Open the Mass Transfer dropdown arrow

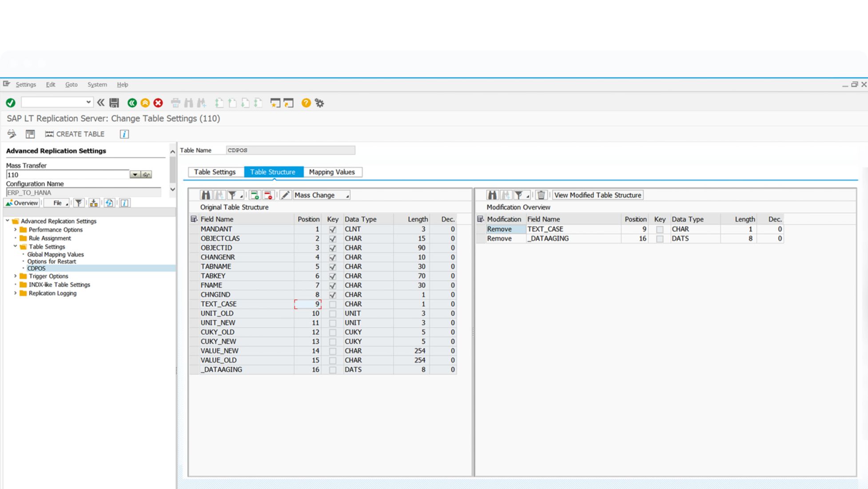(x=135, y=175)
